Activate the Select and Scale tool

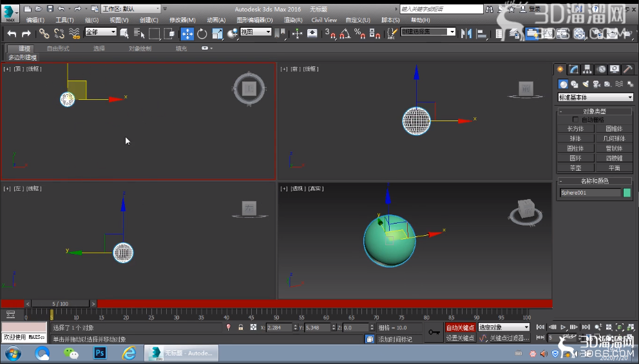pyautogui.click(x=217, y=34)
